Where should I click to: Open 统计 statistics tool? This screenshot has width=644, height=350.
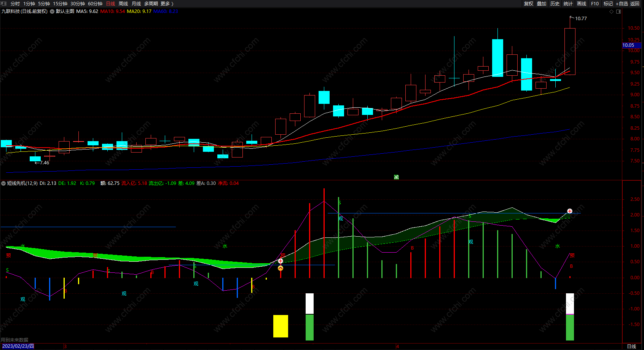coord(568,3)
